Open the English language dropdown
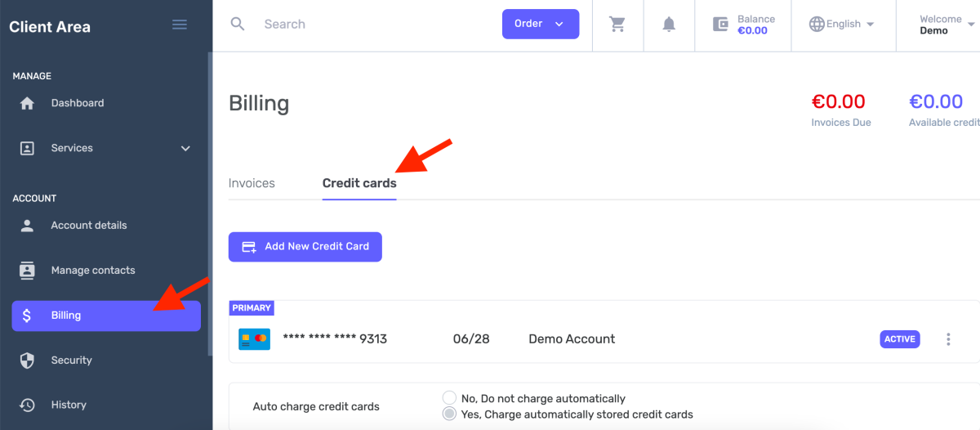Screen dimensions: 980x430 [841, 25]
